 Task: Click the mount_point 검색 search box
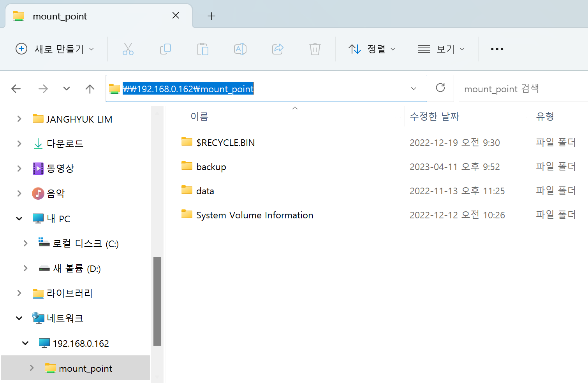click(523, 89)
